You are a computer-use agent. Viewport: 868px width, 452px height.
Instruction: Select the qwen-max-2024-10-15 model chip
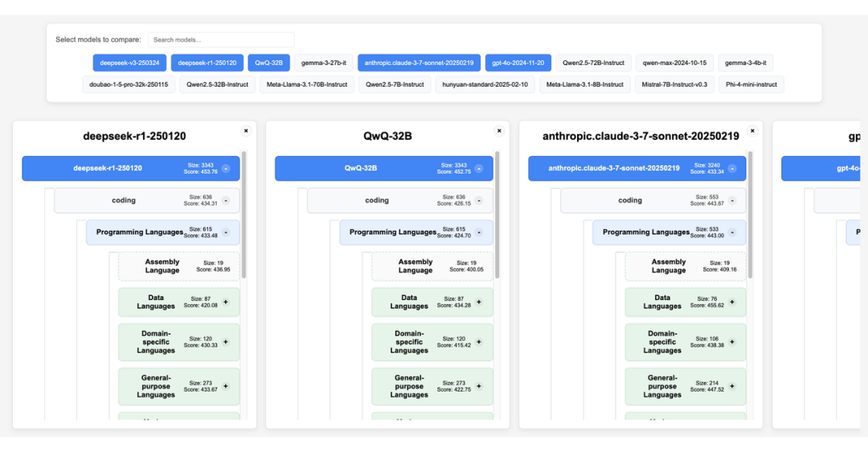pyautogui.click(x=674, y=63)
